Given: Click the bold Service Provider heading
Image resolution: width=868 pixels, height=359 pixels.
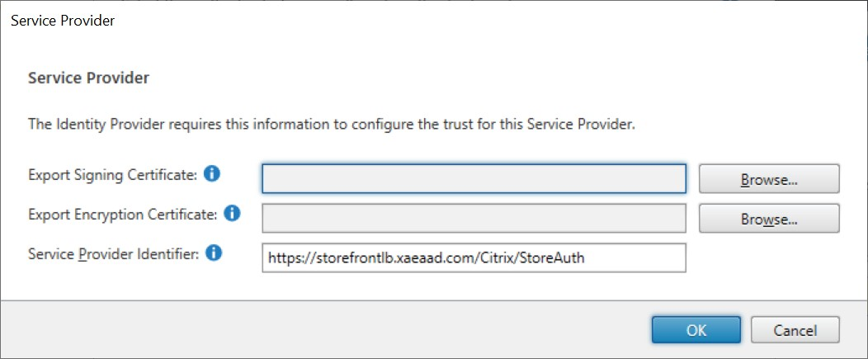Looking at the screenshot, I should pyautogui.click(x=88, y=78).
